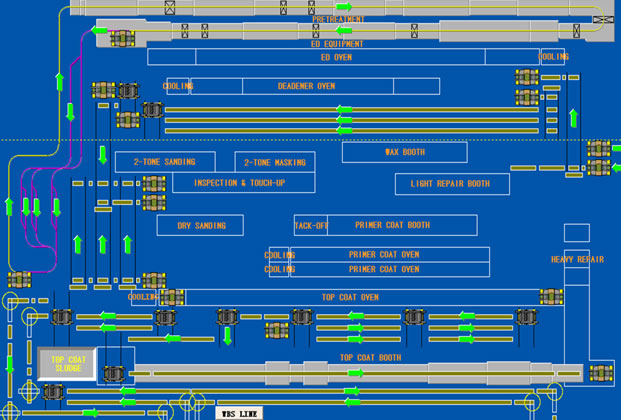Open the Wax Booth area
The height and width of the screenshot is (420, 621).
404,153
